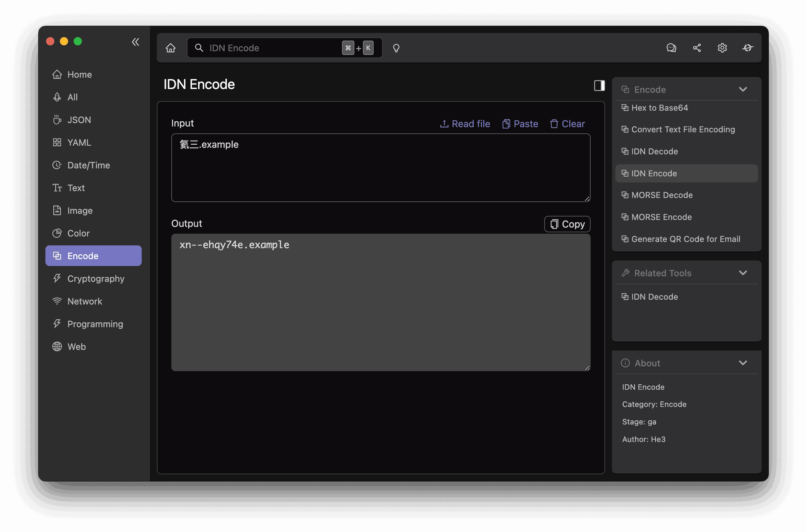Click the Text typography icon in sidebar

click(x=57, y=188)
